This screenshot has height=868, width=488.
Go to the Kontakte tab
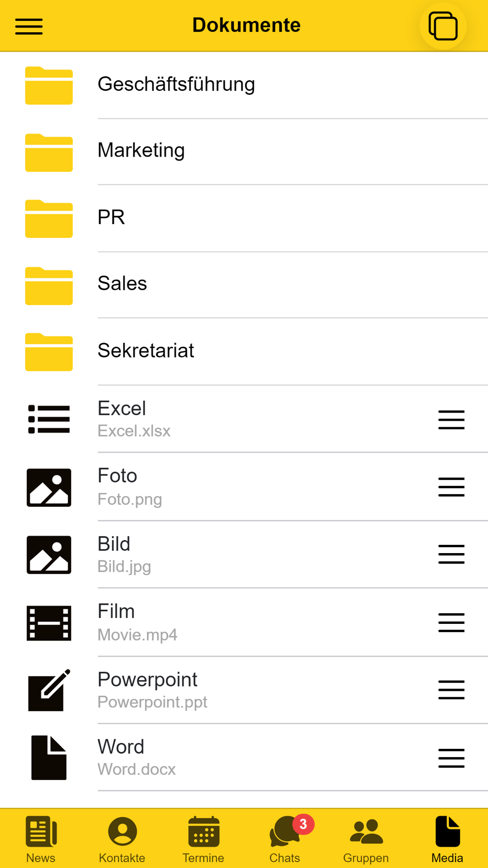click(x=122, y=839)
